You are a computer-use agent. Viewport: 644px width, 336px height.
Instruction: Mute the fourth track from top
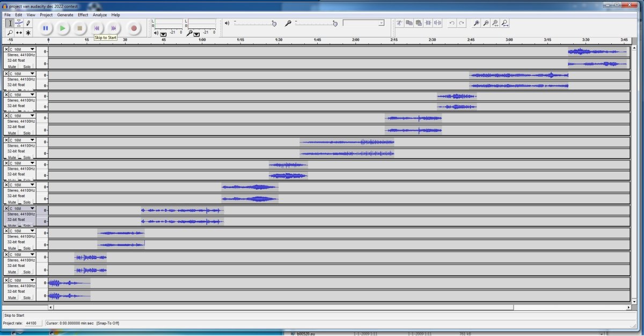pyautogui.click(x=12, y=133)
